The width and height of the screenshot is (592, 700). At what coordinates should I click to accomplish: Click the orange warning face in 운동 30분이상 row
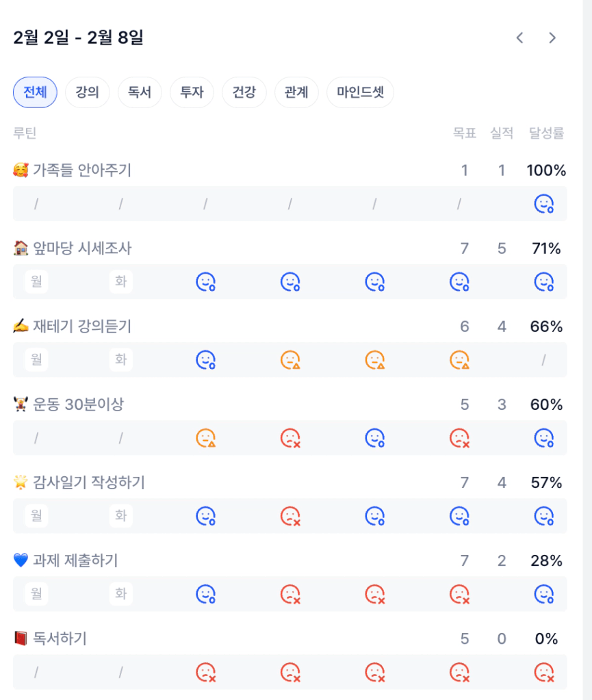(206, 437)
